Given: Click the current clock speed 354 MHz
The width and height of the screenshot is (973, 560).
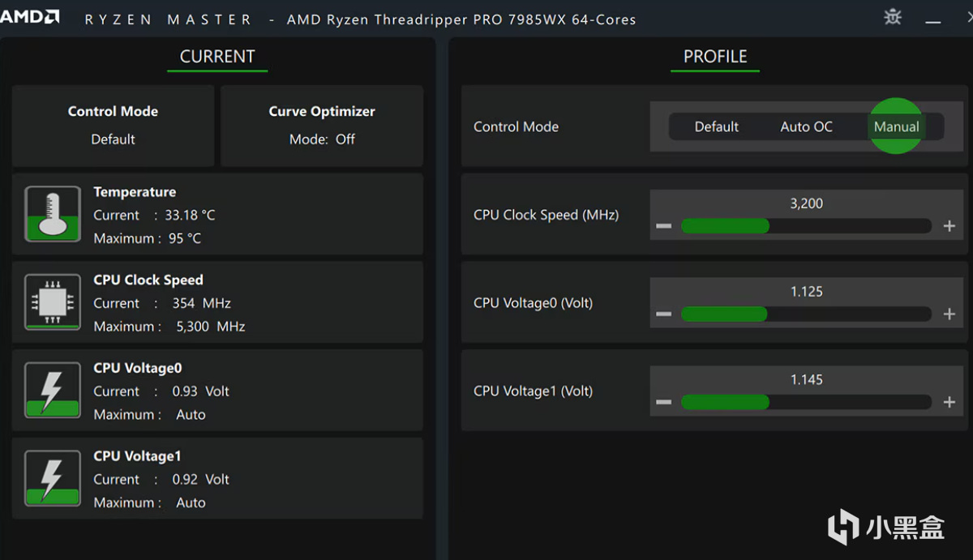Looking at the screenshot, I should click(202, 303).
